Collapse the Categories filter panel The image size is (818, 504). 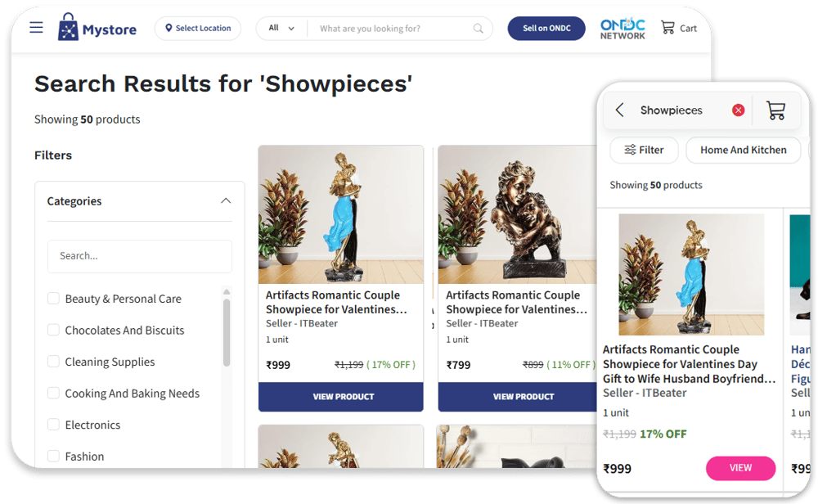click(x=226, y=201)
